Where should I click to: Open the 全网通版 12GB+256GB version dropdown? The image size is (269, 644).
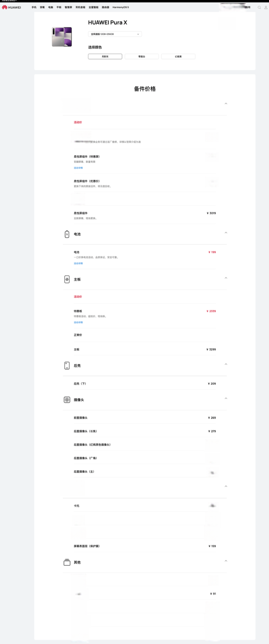[115, 34]
